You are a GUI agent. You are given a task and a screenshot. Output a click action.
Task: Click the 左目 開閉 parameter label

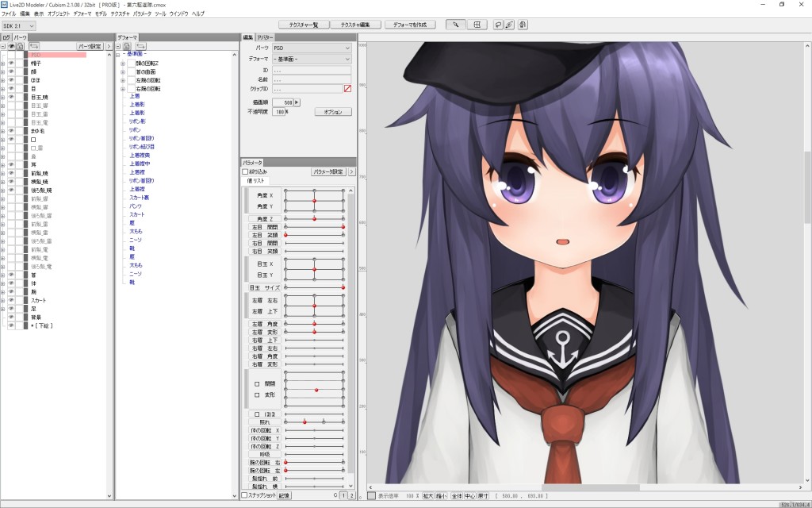click(x=265, y=227)
